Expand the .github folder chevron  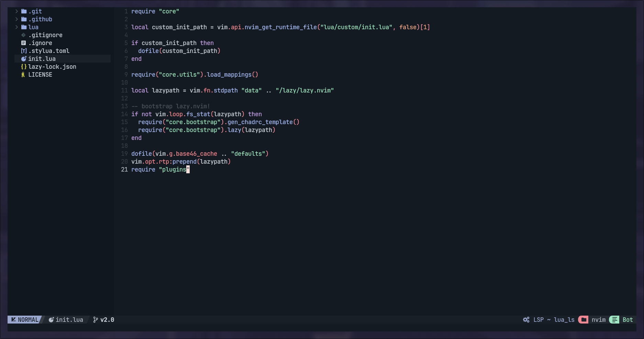[16, 19]
